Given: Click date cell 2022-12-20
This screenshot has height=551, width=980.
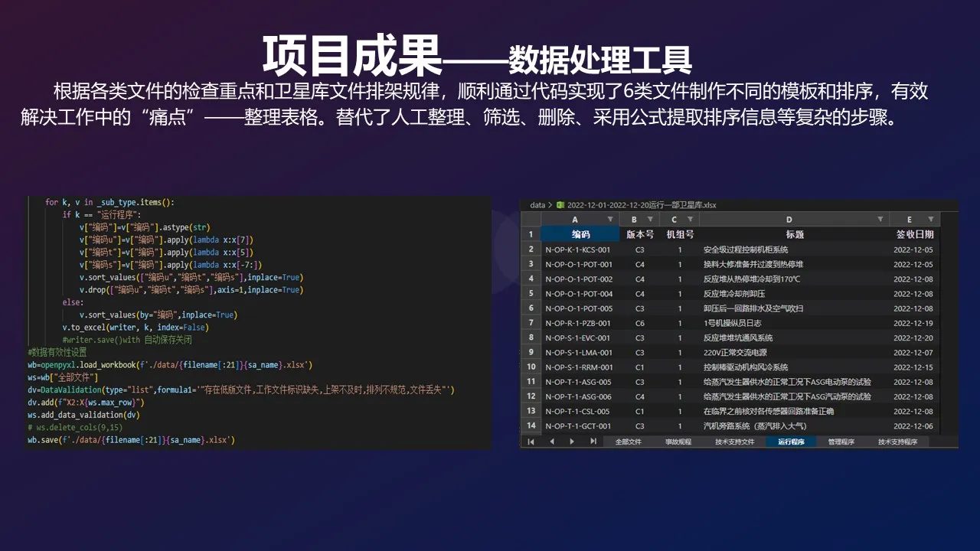Looking at the screenshot, I should (x=915, y=337).
